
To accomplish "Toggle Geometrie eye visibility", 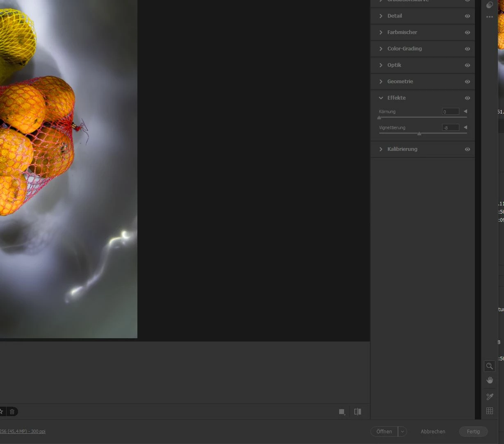I will click(x=468, y=82).
